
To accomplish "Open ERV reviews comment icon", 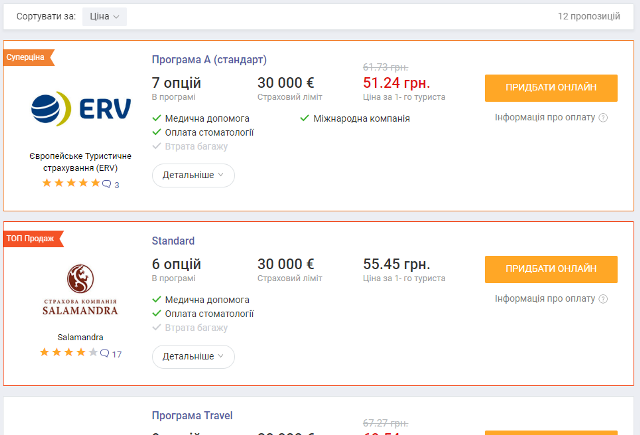I will [x=107, y=184].
